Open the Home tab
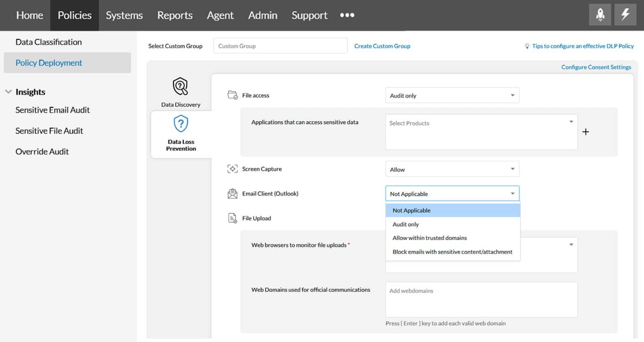 click(x=30, y=15)
